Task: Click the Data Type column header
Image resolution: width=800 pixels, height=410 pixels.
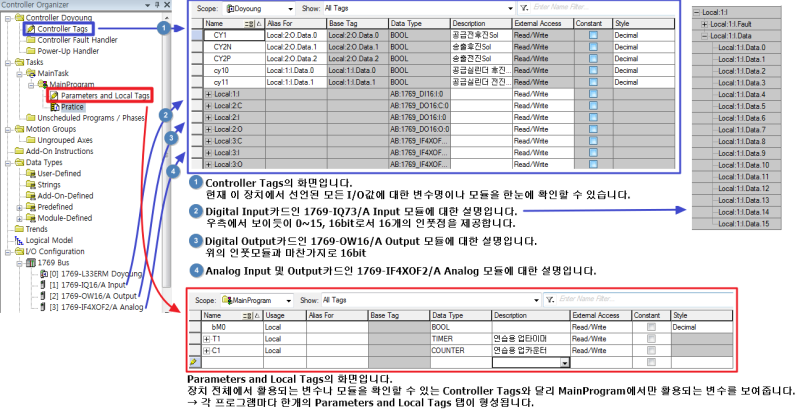Action: point(418,23)
